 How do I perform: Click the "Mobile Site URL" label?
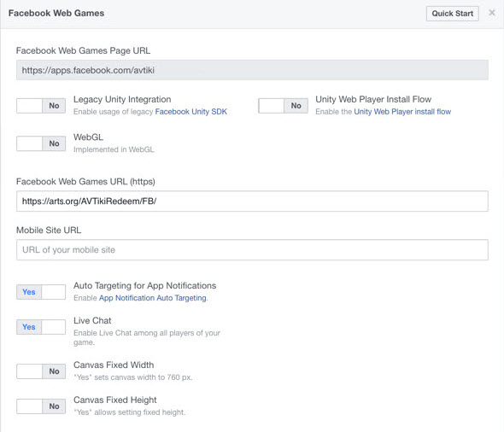pos(49,231)
